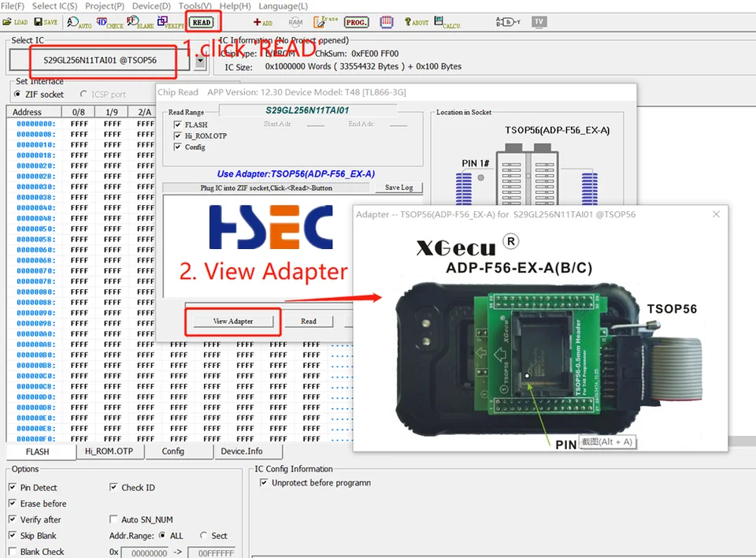Open the Tools(V) menu
This screenshot has width=756, height=558.
(195, 6)
